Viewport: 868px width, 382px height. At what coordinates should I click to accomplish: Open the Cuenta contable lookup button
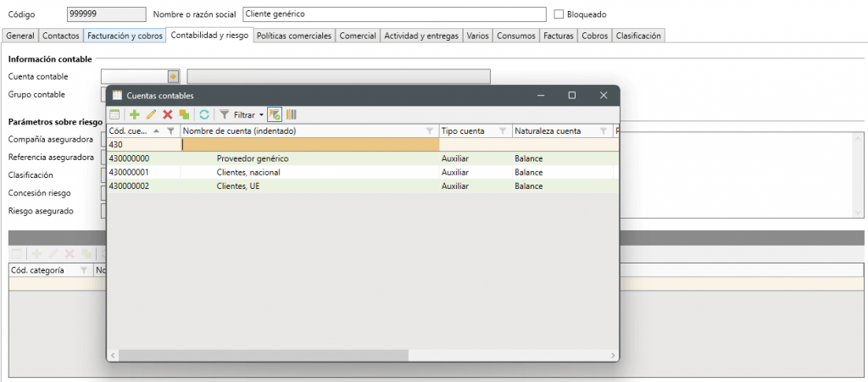(173, 77)
